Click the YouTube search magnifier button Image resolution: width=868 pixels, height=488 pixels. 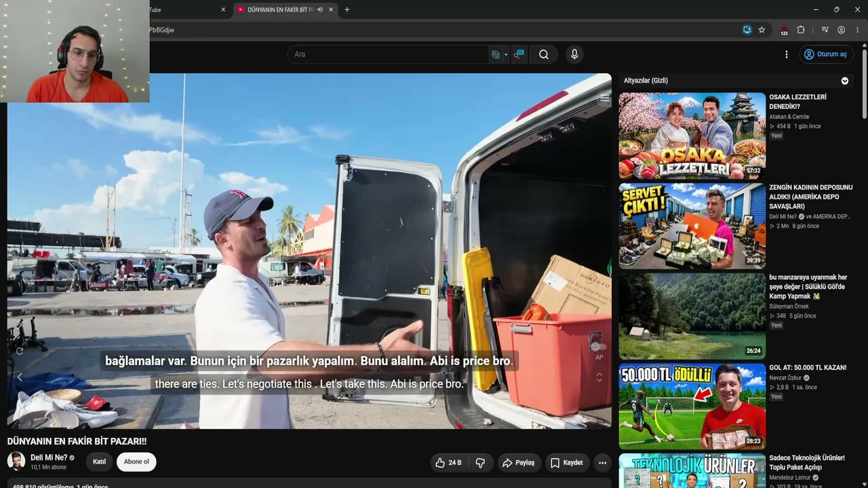(x=544, y=54)
